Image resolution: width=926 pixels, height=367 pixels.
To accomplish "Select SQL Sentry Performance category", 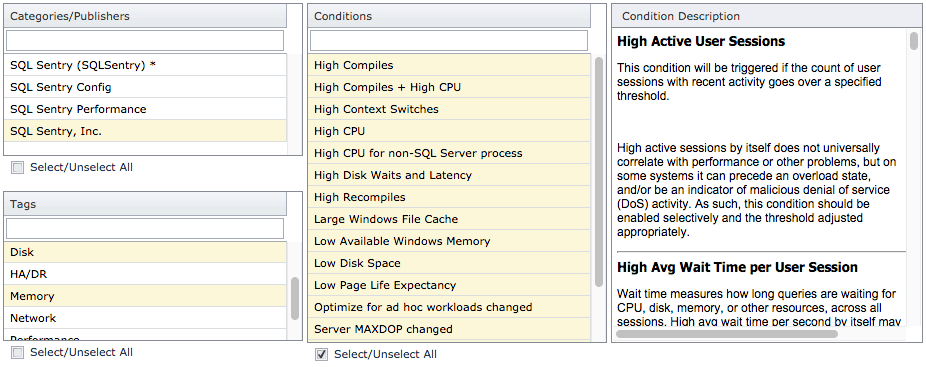I will (145, 109).
